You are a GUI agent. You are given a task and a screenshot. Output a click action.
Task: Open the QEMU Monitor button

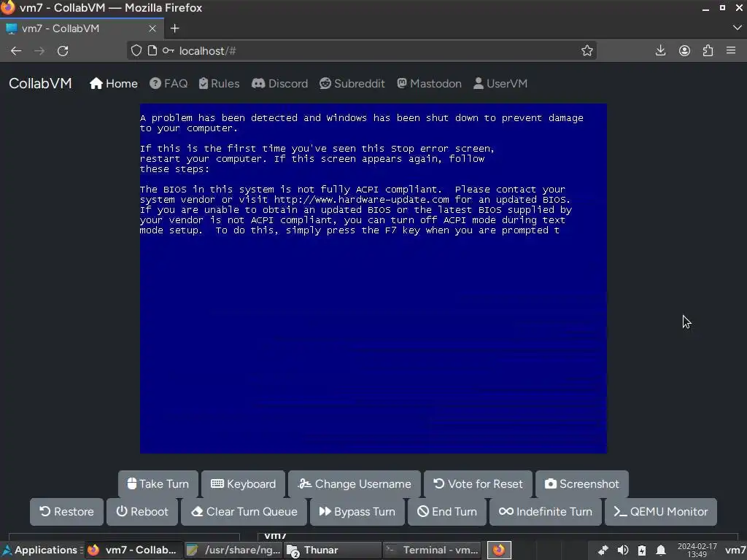pos(661,511)
